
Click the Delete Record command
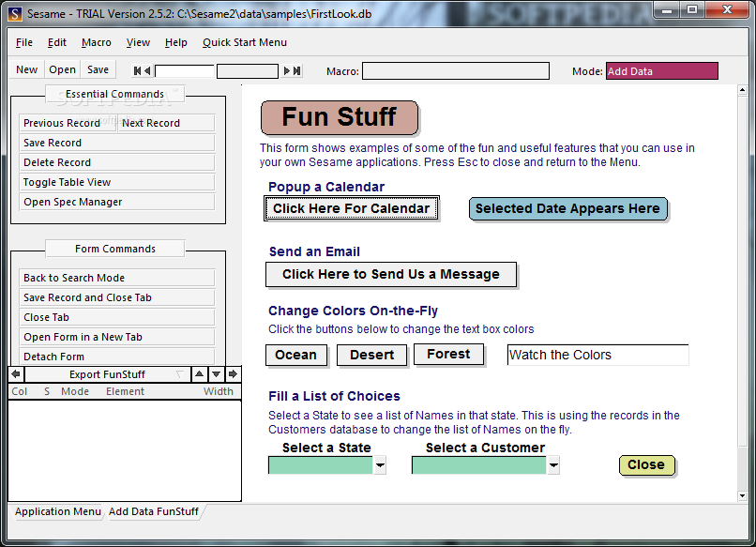point(117,162)
